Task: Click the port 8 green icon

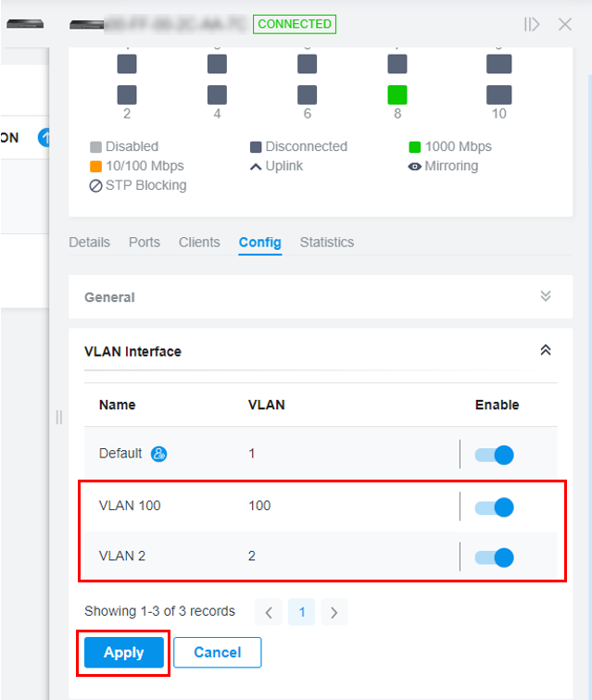Action: 397,94
